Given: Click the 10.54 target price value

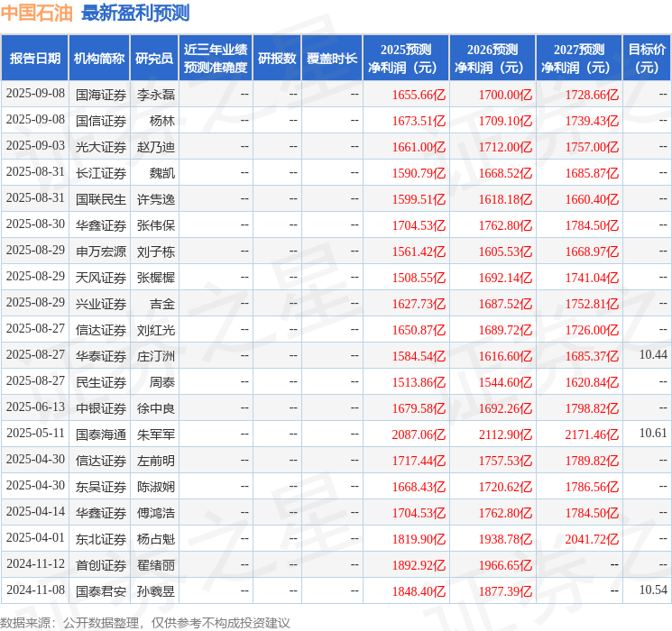Looking at the screenshot, I should tap(653, 590).
